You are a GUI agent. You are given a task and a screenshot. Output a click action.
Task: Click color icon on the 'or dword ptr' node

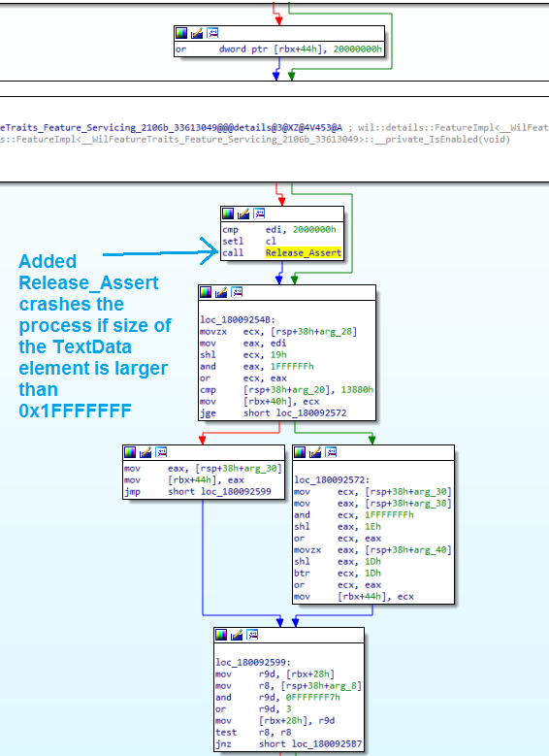[181, 33]
